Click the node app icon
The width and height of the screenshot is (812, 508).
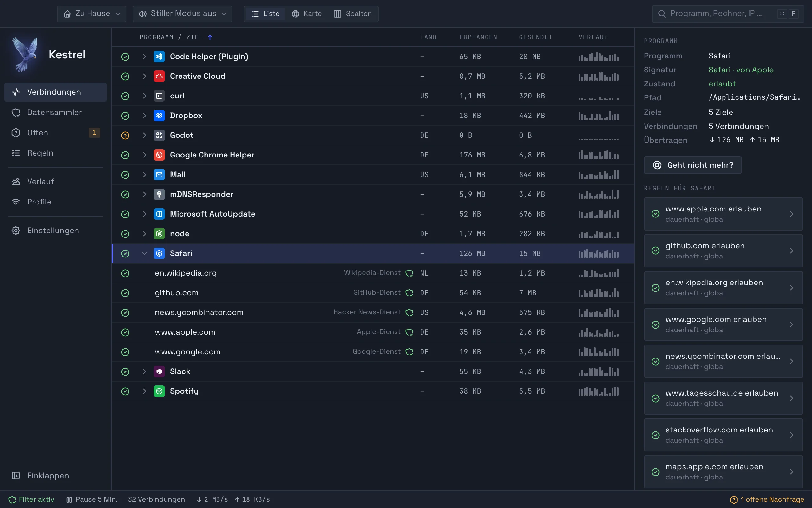[x=159, y=234]
